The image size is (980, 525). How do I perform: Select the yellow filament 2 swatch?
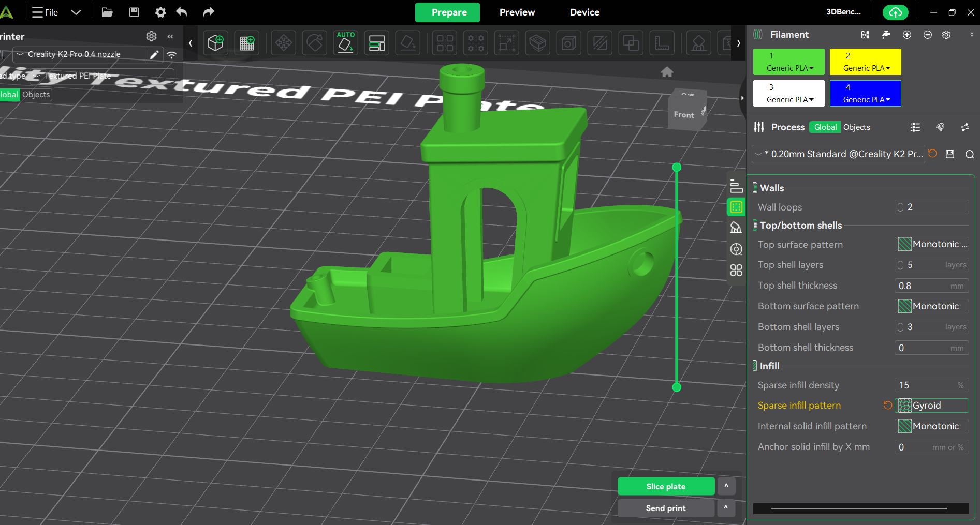tap(865, 62)
